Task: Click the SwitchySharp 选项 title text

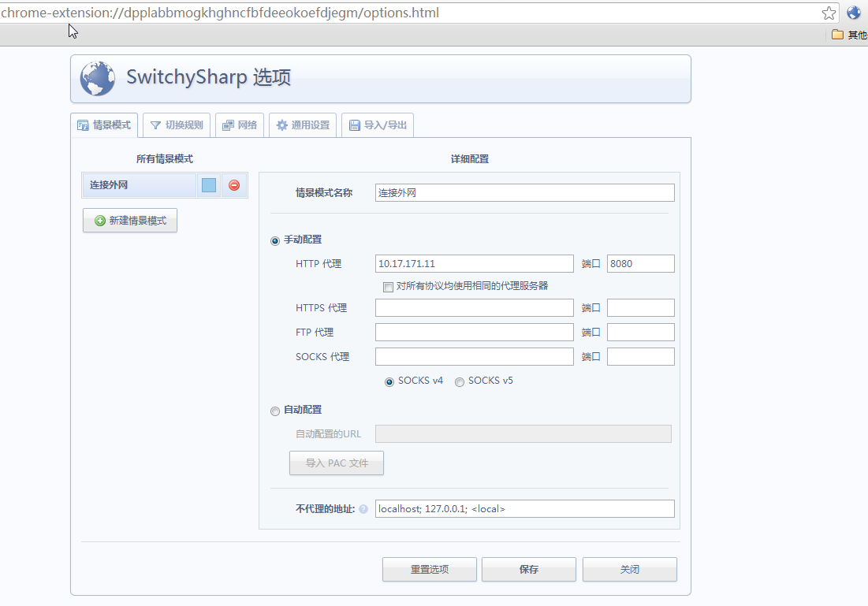Action: tap(209, 77)
